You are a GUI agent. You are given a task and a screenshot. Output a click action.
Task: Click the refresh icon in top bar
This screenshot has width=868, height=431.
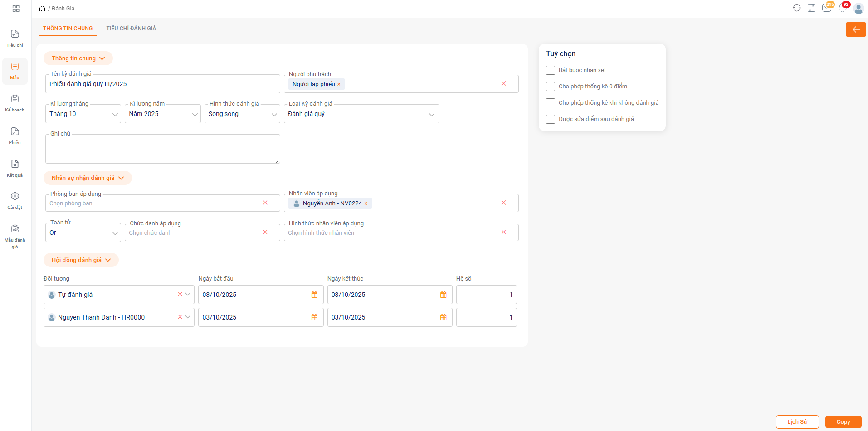796,8
